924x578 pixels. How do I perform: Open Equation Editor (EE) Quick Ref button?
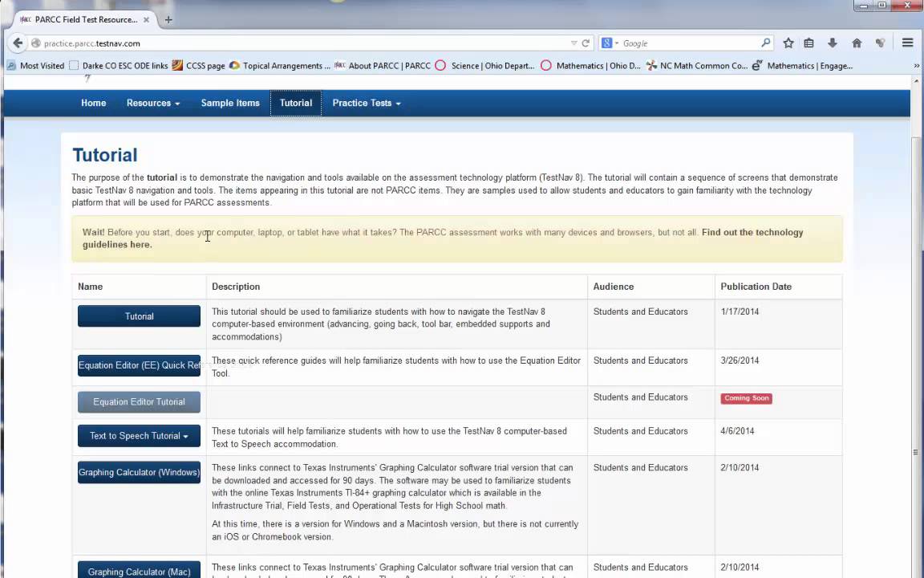139,365
